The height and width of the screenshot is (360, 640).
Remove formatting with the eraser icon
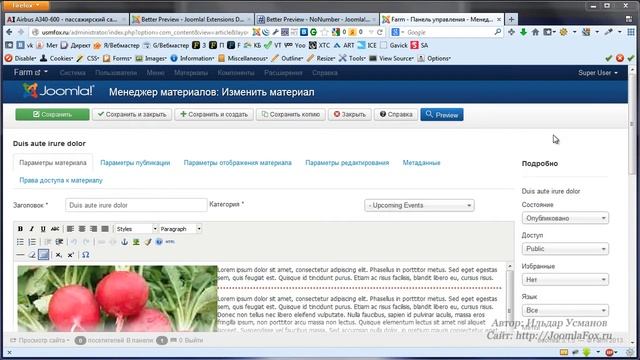point(32,255)
